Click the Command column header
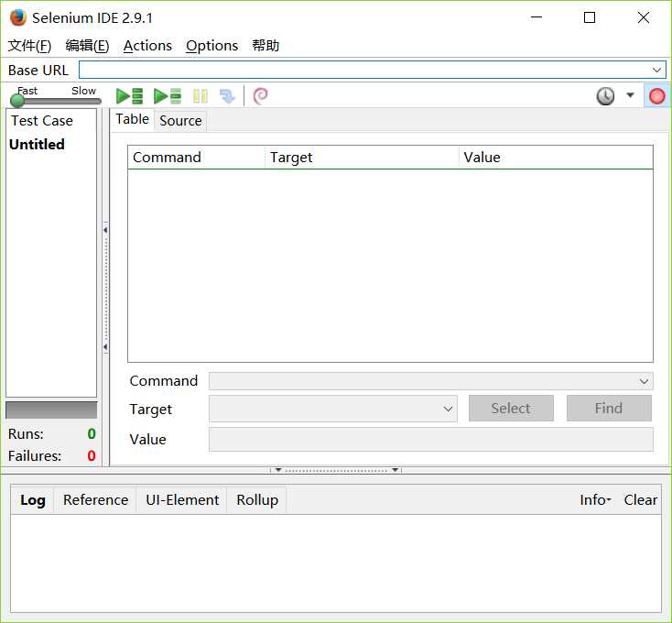 tap(196, 158)
